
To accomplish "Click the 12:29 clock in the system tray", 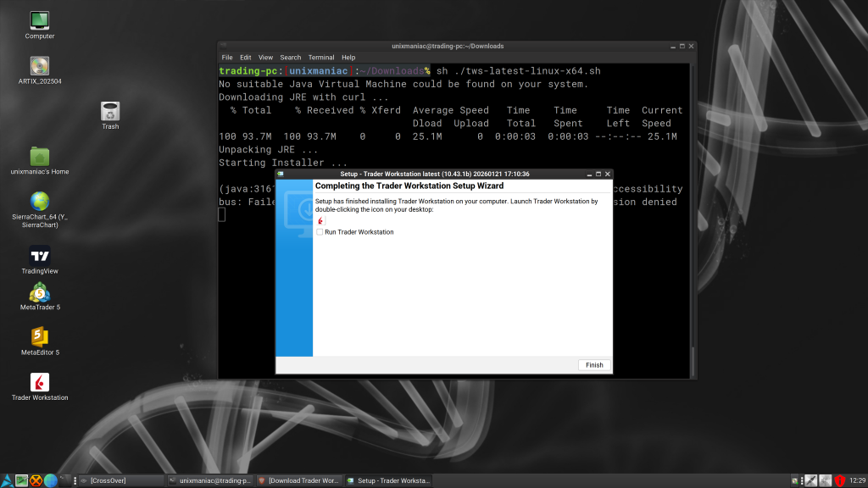I will point(856,480).
